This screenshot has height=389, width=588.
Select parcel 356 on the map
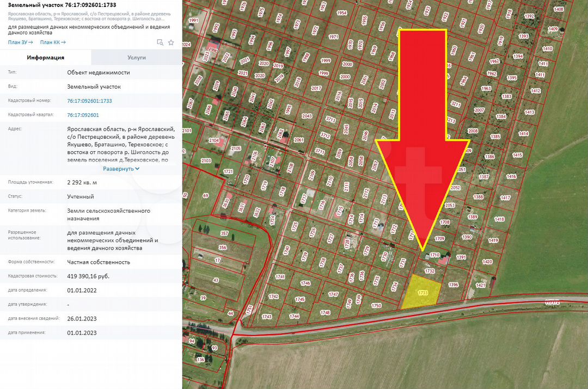pyautogui.click(x=222, y=248)
